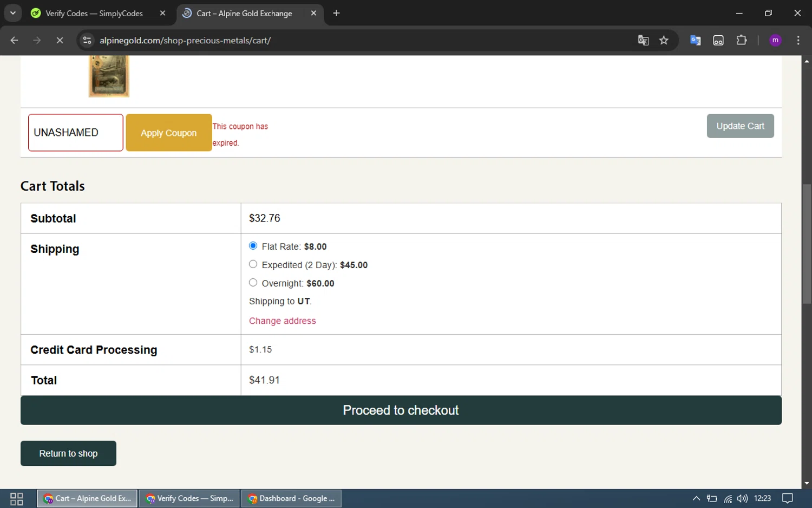Click the product thumbnail image in cart
This screenshot has width=812, height=508.
tap(109, 76)
